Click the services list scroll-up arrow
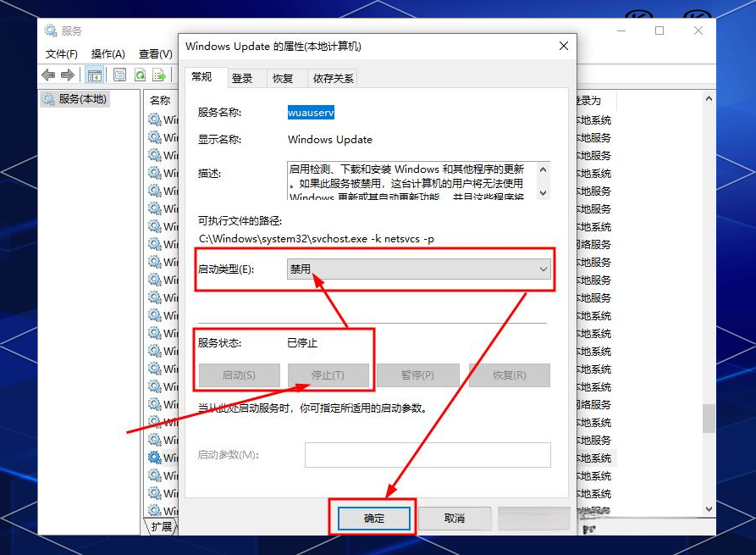 709,100
